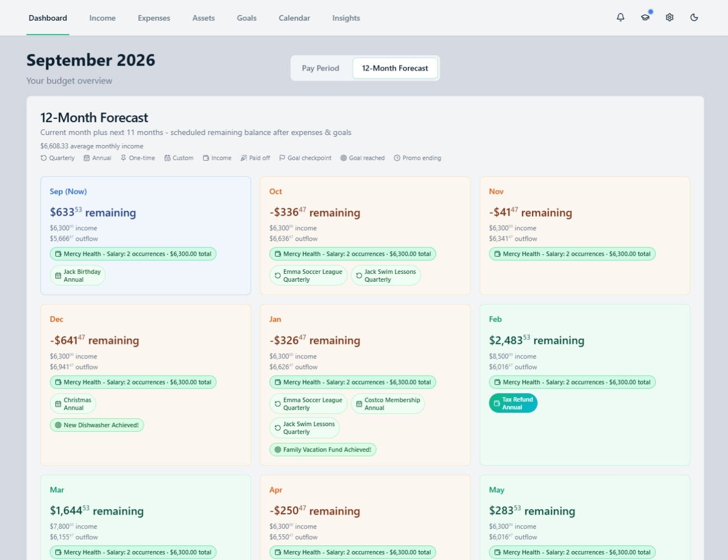Click the Family Vacation Fund Achieved badge
Screen dimensions: 728x560
pyautogui.click(x=323, y=450)
